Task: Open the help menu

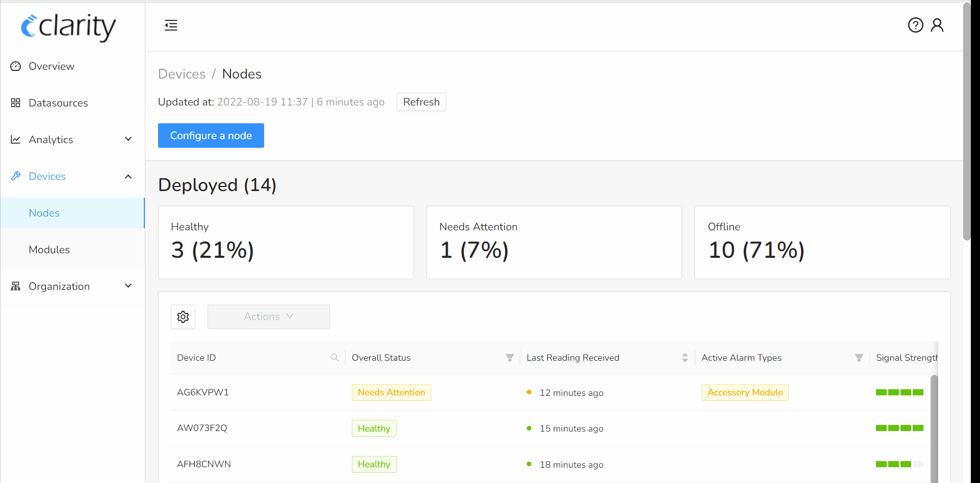Action: click(x=915, y=24)
